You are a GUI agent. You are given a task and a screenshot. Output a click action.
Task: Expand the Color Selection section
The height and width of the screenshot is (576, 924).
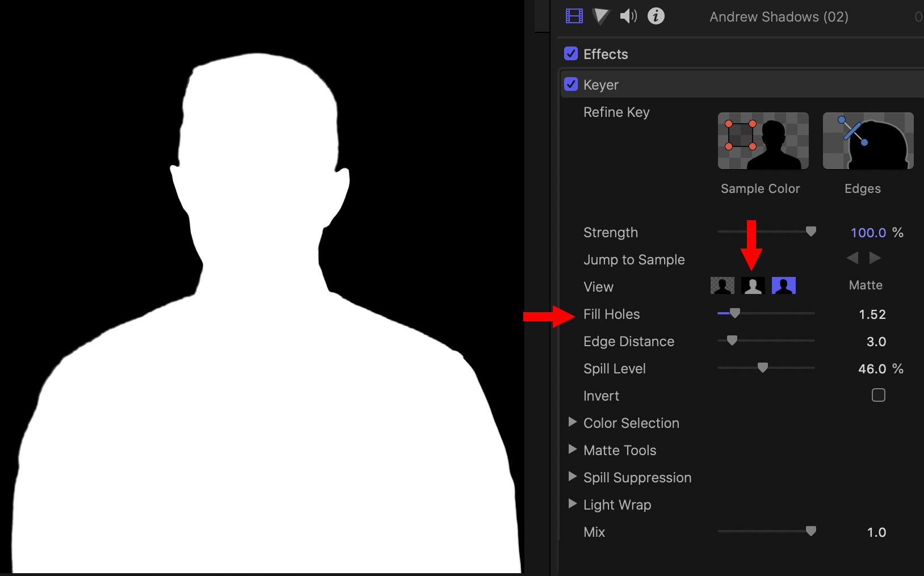[x=573, y=422]
